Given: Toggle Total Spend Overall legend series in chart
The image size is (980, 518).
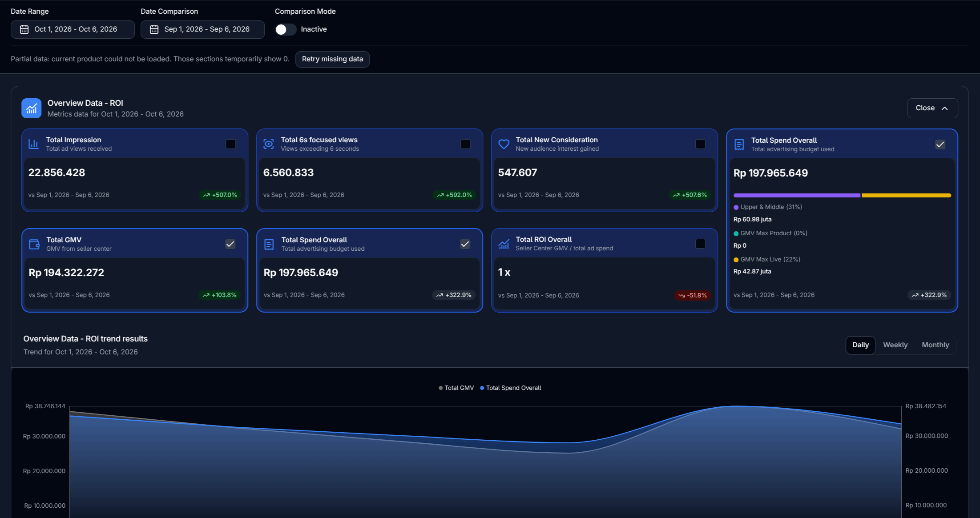Looking at the screenshot, I should (x=511, y=388).
